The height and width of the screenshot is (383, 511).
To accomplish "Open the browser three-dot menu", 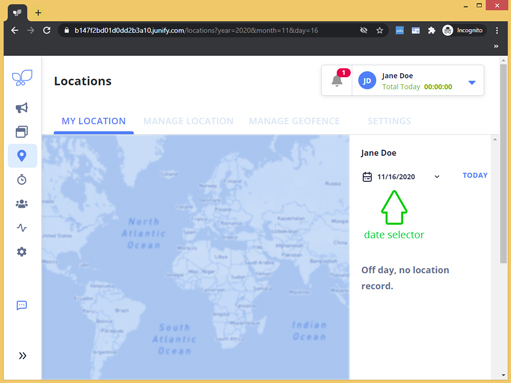I will 497,30.
